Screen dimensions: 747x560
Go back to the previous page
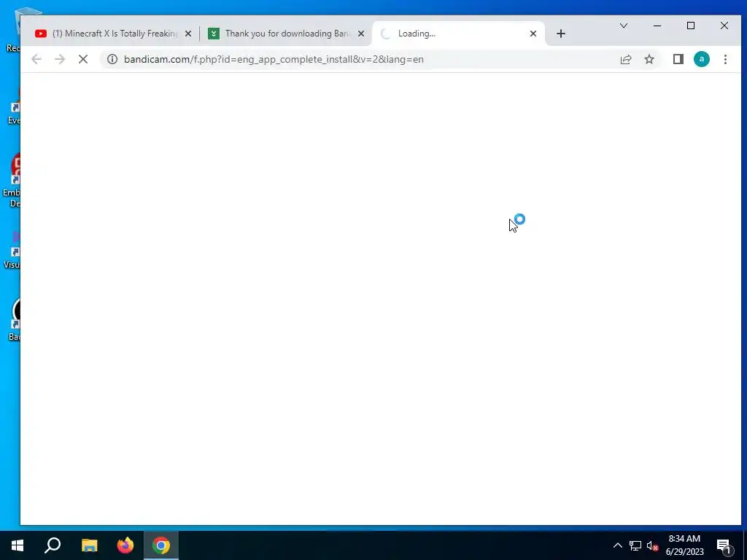pos(36,60)
